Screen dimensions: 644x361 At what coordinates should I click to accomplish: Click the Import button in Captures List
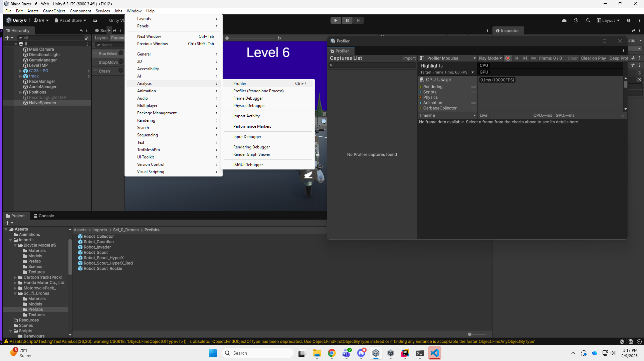[409, 58]
